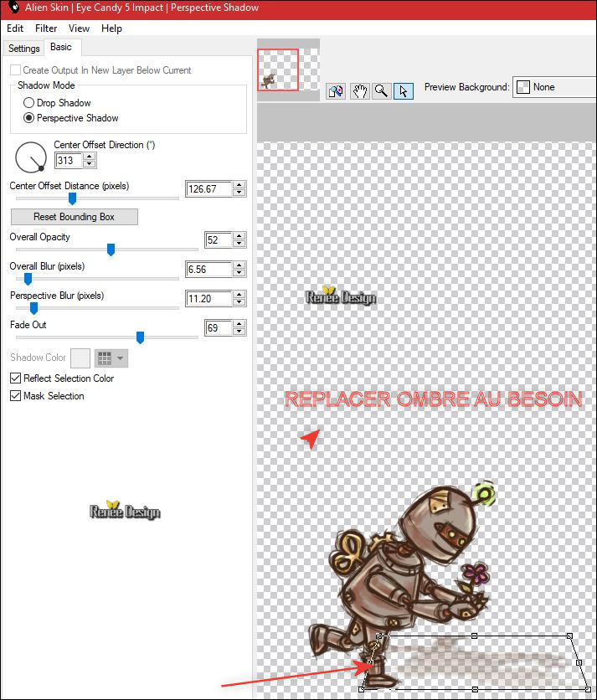Toggle Mask Selection checkbox
This screenshot has height=700, width=597.
pyautogui.click(x=15, y=396)
